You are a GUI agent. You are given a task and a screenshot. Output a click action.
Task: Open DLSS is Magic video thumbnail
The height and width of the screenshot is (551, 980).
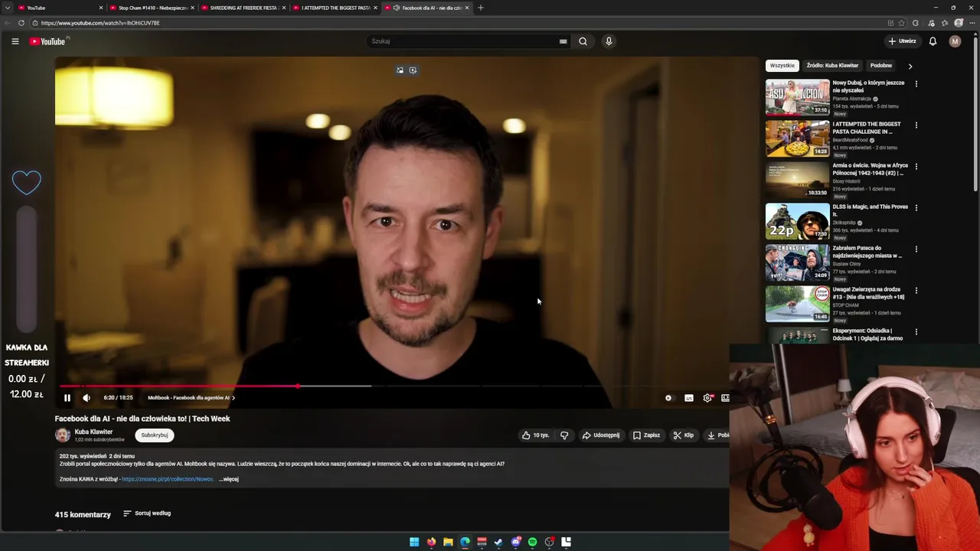tap(797, 221)
